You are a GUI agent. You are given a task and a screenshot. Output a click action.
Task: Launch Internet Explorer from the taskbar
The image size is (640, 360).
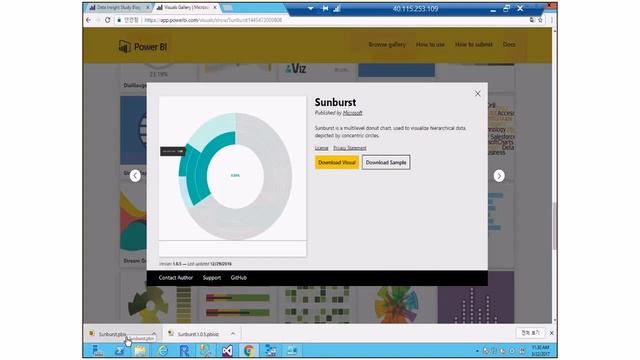162,351
